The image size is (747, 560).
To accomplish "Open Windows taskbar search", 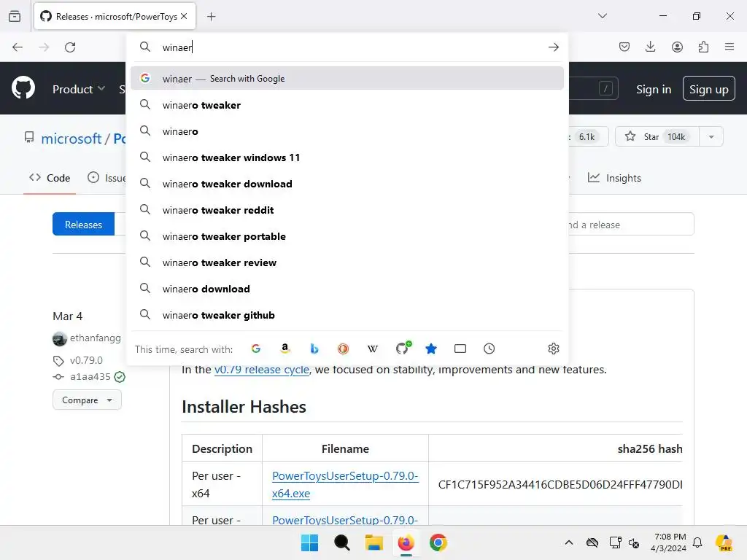I will pos(341,542).
